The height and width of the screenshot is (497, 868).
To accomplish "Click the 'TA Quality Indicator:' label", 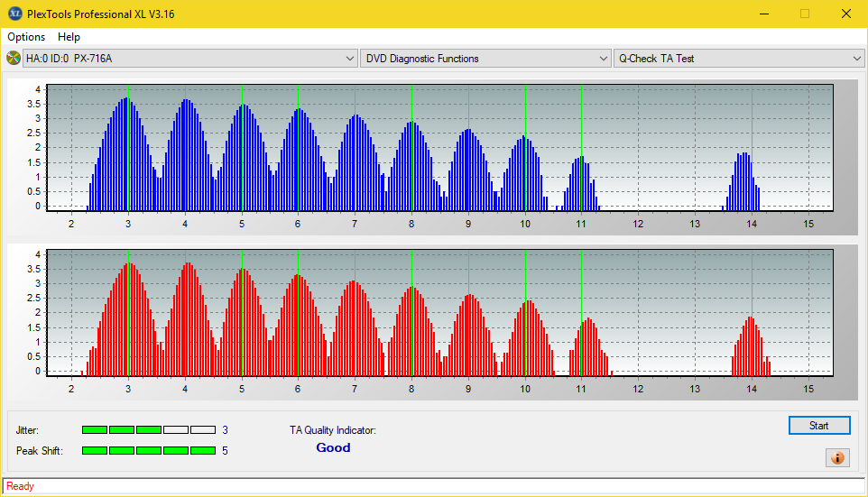I will click(333, 430).
